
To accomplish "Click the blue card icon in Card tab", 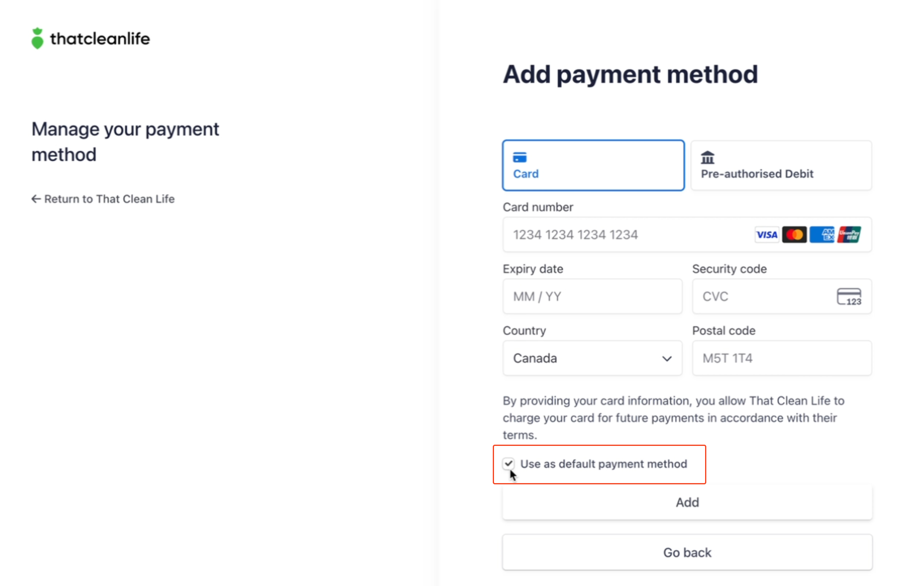I will point(520,157).
